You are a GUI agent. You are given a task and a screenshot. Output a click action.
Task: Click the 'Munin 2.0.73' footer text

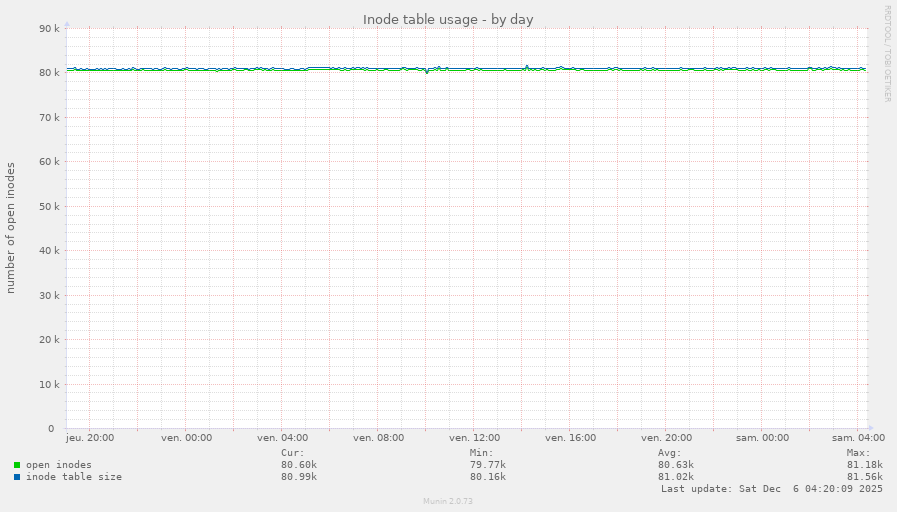[x=448, y=501]
